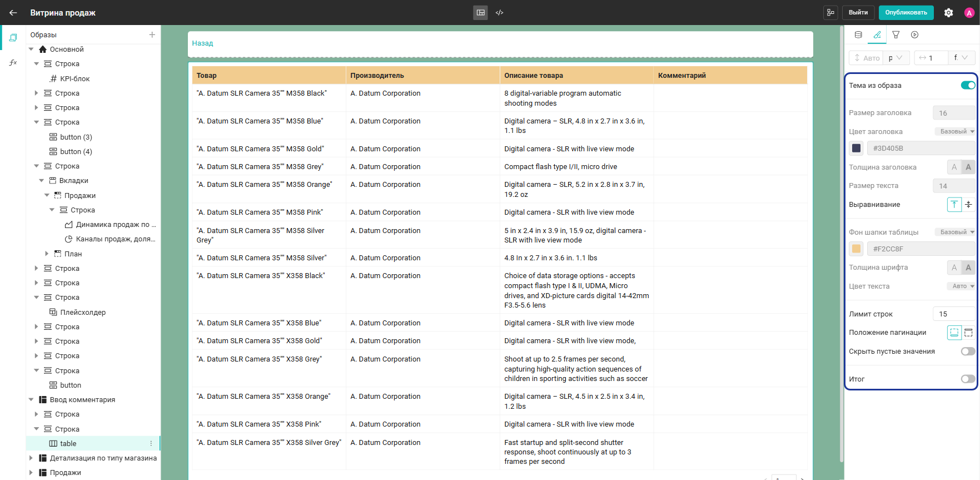This screenshot has width=980, height=480.
Task: Open the height unit dropdown
Action: (896, 58)
